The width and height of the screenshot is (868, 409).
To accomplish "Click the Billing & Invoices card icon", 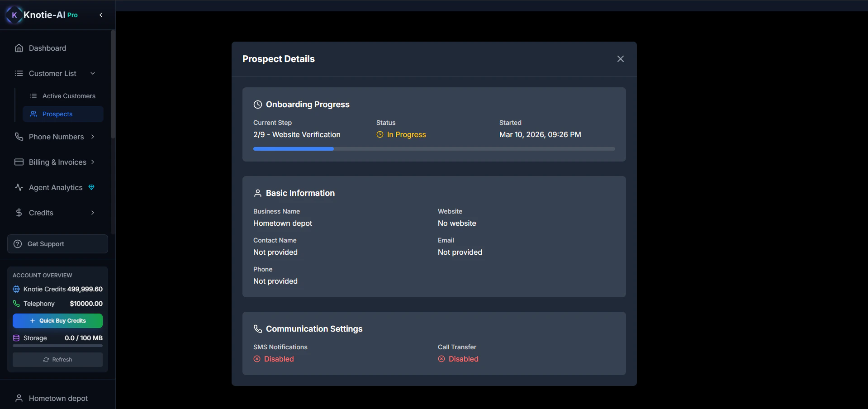I will coord(19,162).
